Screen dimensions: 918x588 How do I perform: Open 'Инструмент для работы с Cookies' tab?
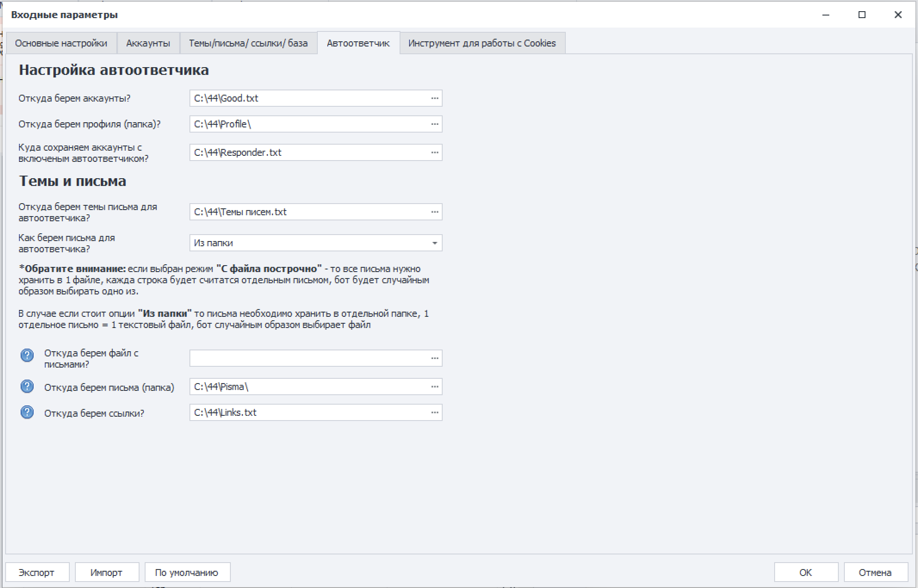click(482, 43)
